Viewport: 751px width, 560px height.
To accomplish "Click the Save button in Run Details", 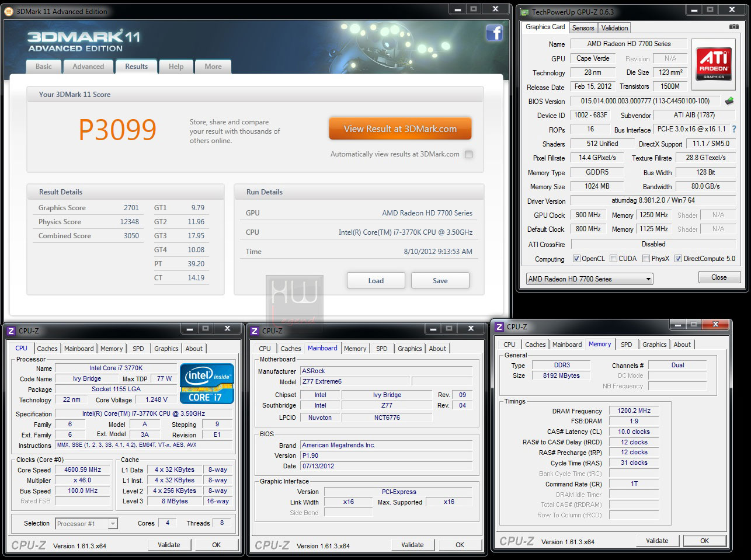I will coord(440,280).
